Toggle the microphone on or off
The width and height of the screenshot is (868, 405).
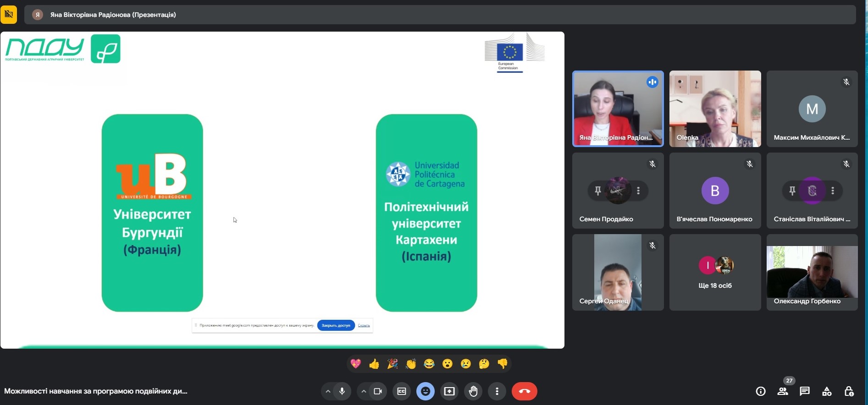(x=342, y=391)
